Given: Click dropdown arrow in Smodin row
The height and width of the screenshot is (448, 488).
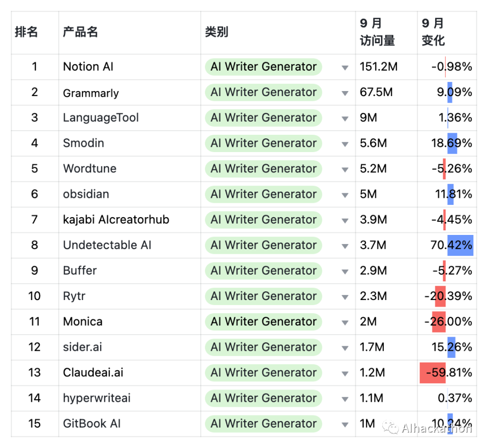Looking at the screenshot, I should pyautogui.click(x=345, y=144).
